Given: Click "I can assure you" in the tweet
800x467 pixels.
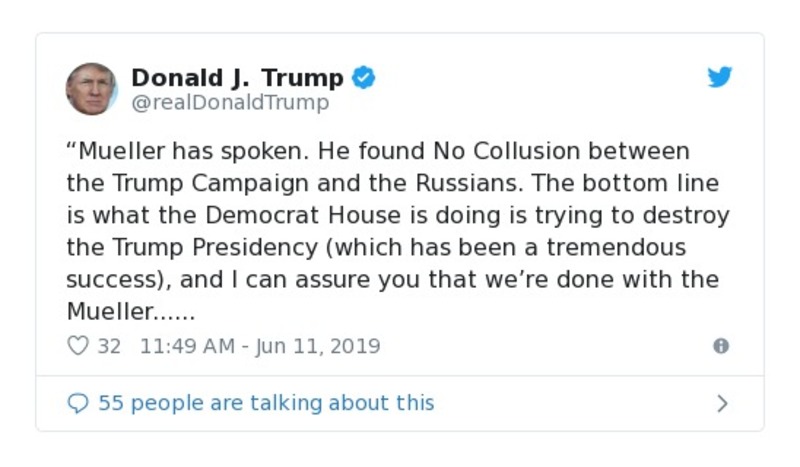Looking at the screenshot, I should [x=308, y=279].
